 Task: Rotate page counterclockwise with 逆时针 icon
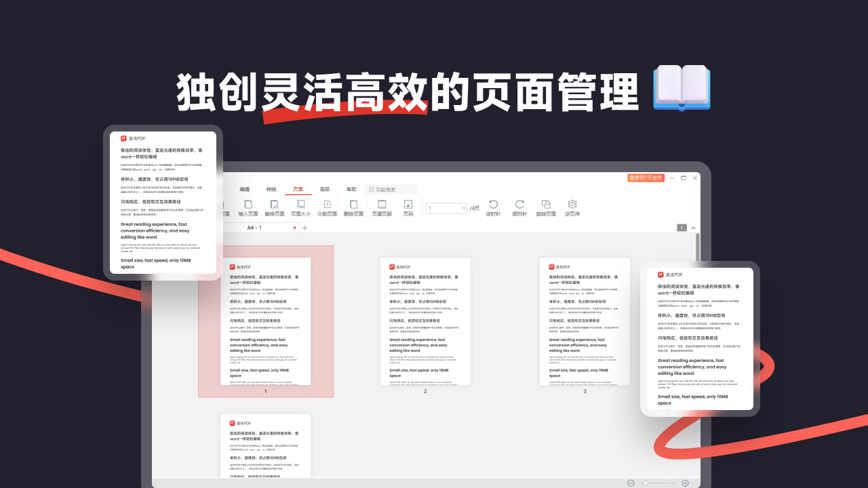[x=492, y=205]
